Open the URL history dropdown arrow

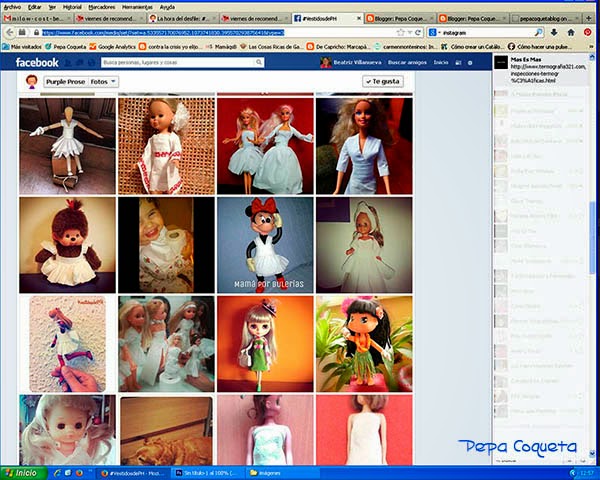[x=410, y=33]
